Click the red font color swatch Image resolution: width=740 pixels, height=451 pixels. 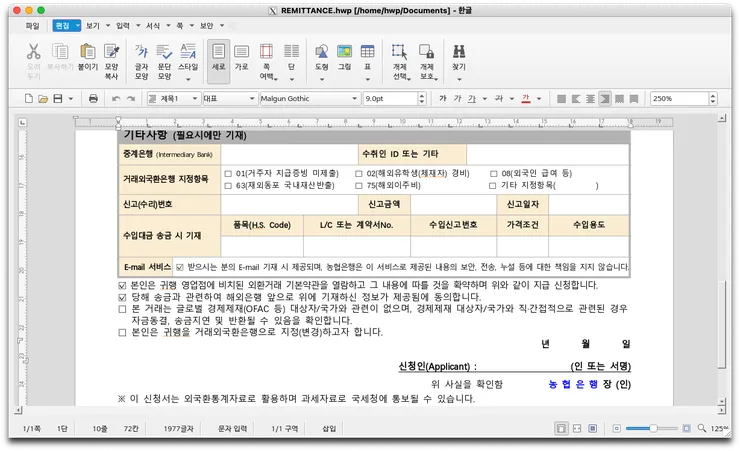click(526, 99)
